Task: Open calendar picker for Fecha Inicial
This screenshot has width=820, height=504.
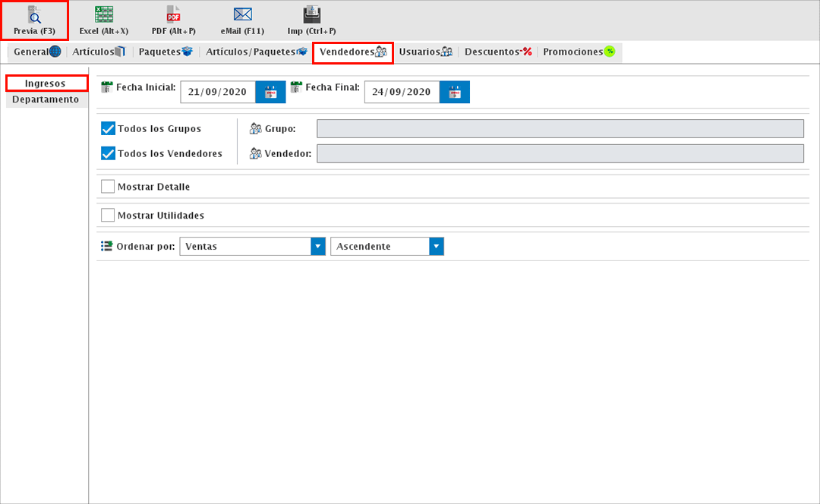Action: [270, 92]
